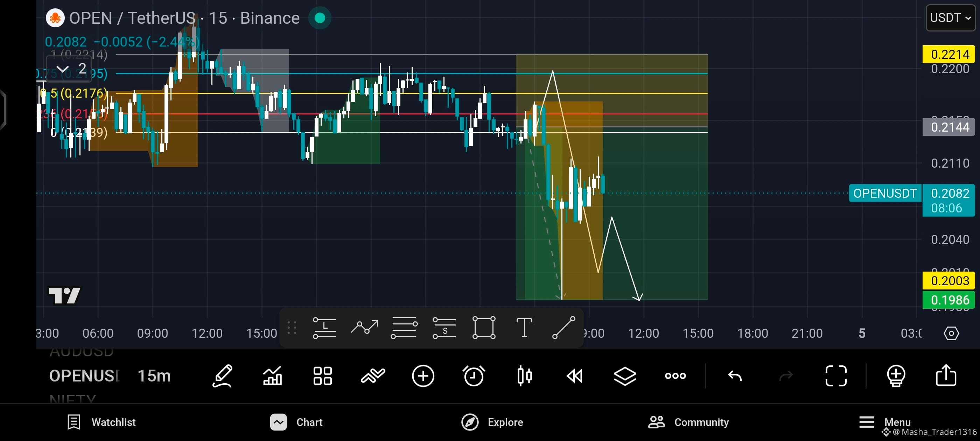Change chart type with candlestick icon
Screen dimensions: 980x441
pyautogui.click(x=525, y=376)
